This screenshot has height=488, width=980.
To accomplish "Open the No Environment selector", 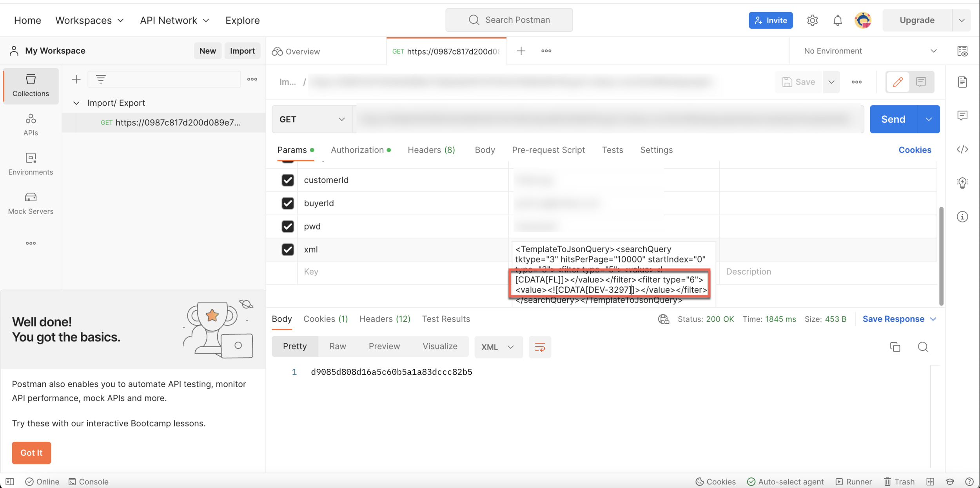I will coord(869,51).
